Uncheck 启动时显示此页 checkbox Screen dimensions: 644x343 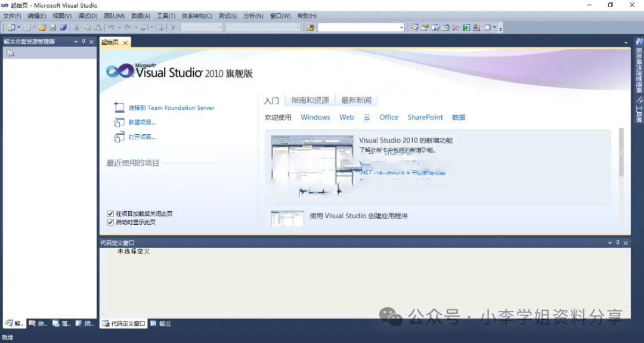coord(110,223)
